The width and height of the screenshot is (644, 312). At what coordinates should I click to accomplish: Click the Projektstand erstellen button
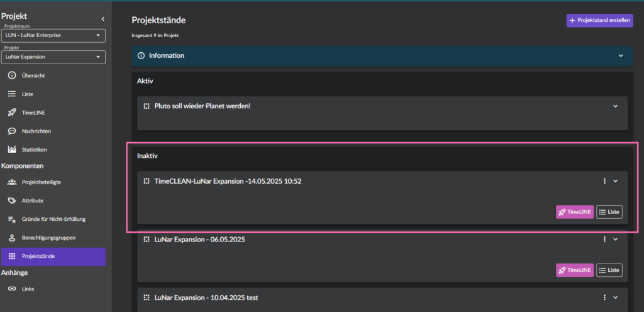coord(599,21)
